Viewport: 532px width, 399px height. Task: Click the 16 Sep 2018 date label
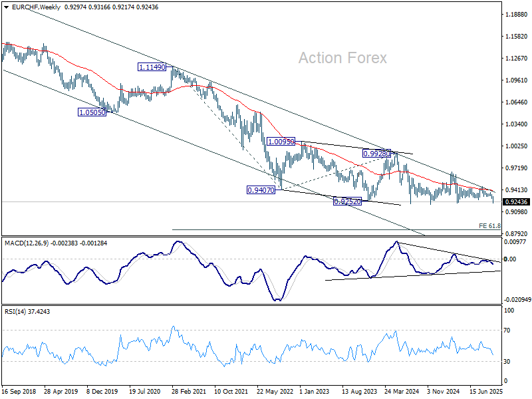[x=19, y=392]
